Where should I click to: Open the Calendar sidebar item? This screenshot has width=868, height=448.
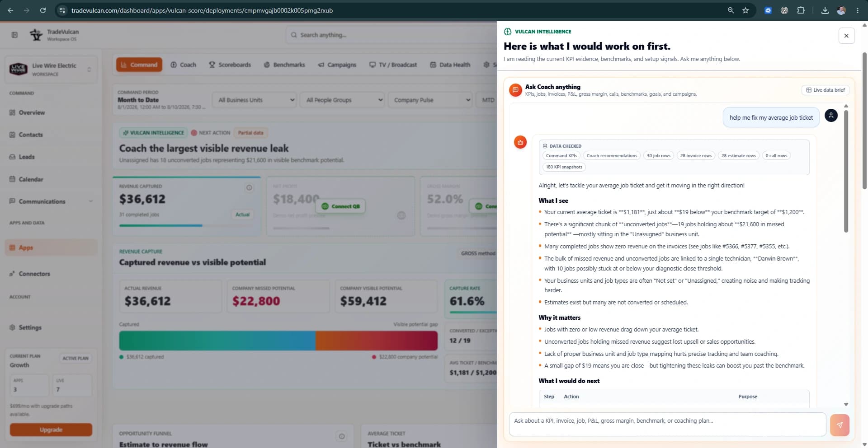(51, 179)
